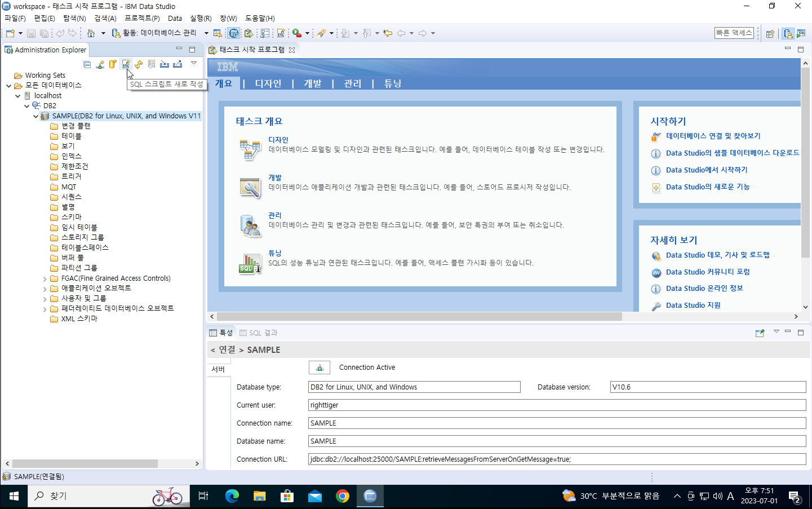This screenshot has height=509, width=812.
Task: Click the 빠른 액세스 search field
Action: coord(734,33)
